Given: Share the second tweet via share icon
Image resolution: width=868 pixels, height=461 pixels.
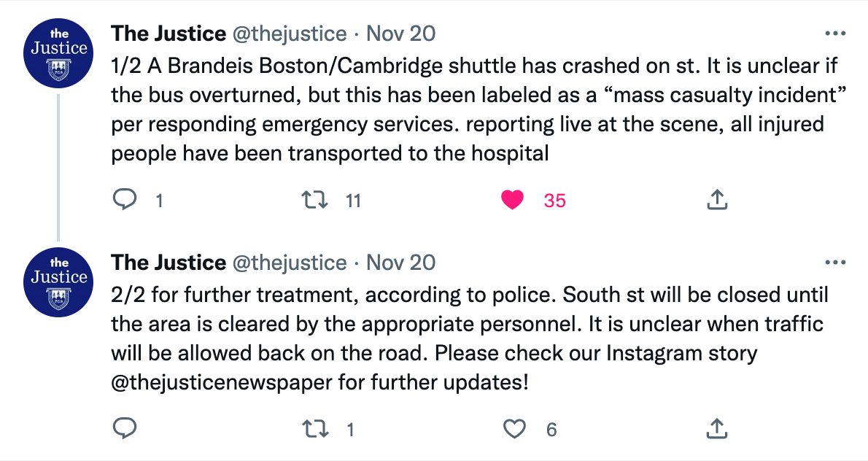Looking at the screenshot, I should [x=716, y=429].
